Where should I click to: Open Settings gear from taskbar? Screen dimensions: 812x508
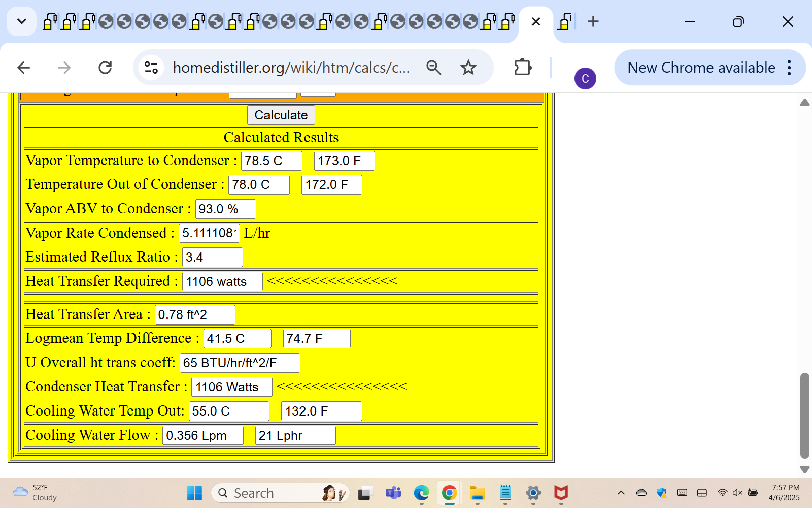(x=533, y=493)
